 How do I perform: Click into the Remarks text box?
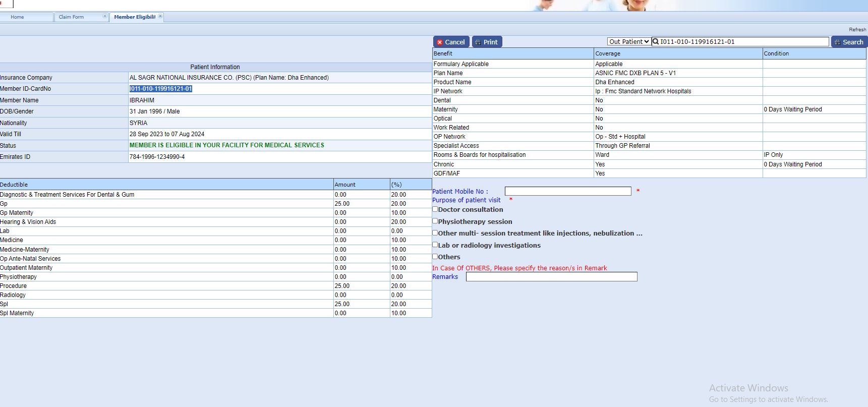[551, 277]
